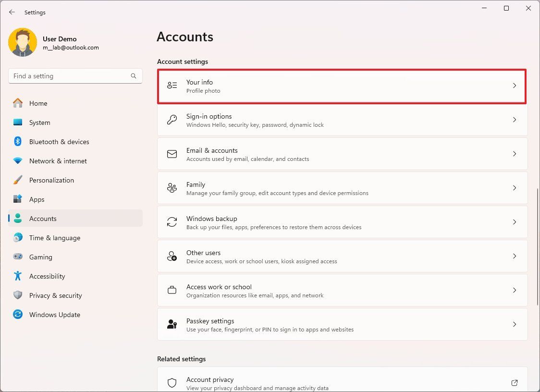The width and height of the screenshot is (540, 392).
Task: Select the Windows backup sync icon
Action: tap(172, 222)
